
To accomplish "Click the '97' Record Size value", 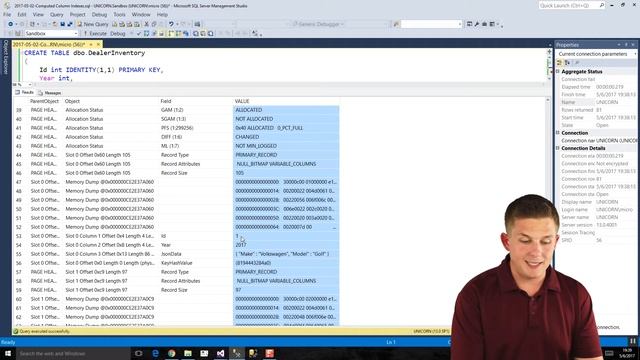I will click(286, 290).
